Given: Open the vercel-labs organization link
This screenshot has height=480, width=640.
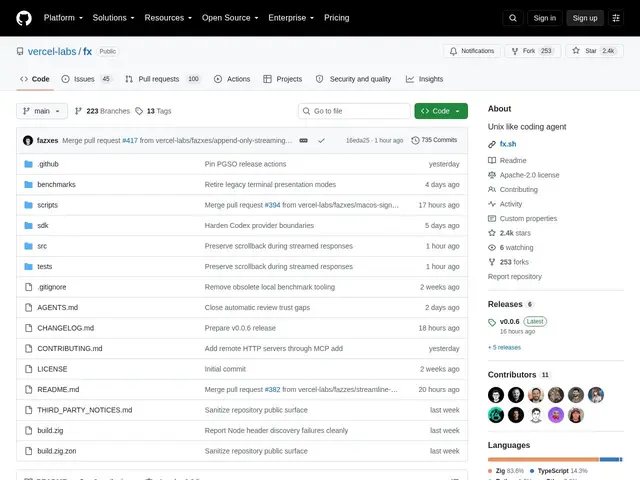Looking at the screenshot, I should coord(52,51).
